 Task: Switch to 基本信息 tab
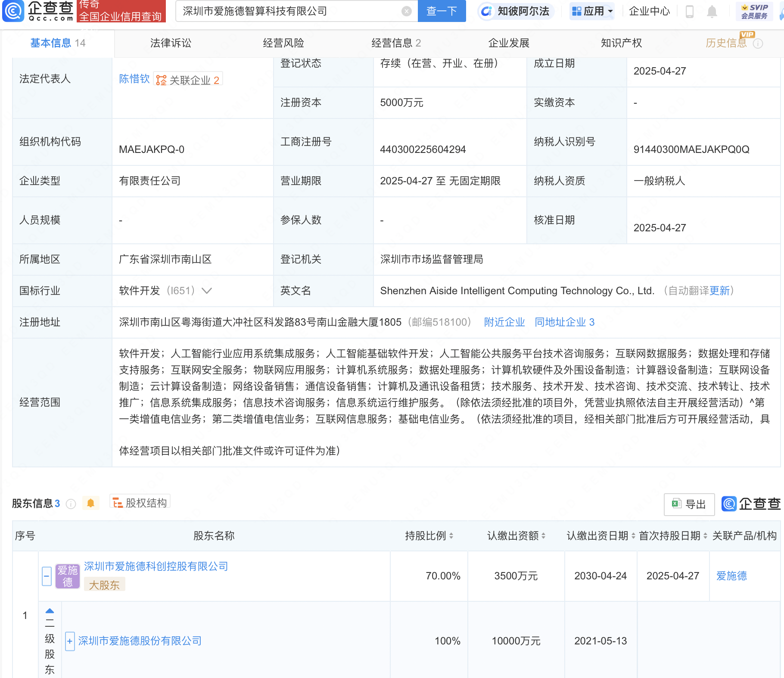[58, 43]
